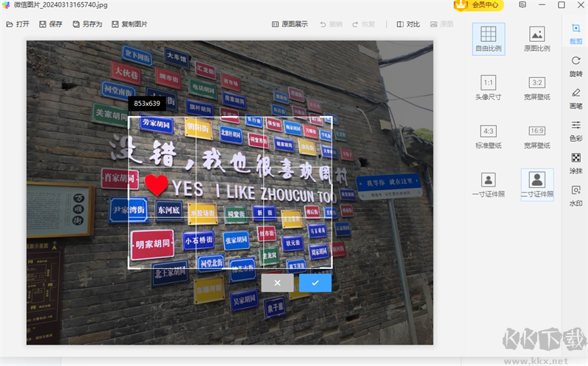Viewport: 588px width, 366px height.
Task: Select the 16:9 宽屏壁纸 crop preset
Action: (537, 136)
